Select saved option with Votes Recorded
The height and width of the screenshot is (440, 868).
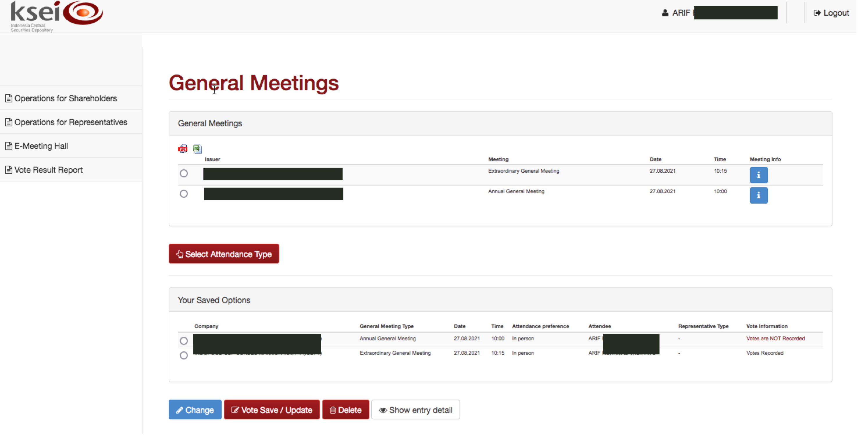(184, 355)
